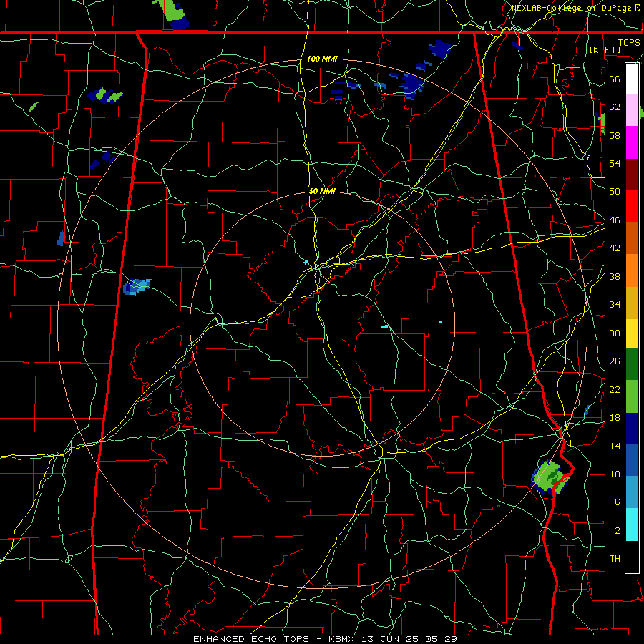Click legend value 62
644x644 pixels.
(x=615, y=107)
